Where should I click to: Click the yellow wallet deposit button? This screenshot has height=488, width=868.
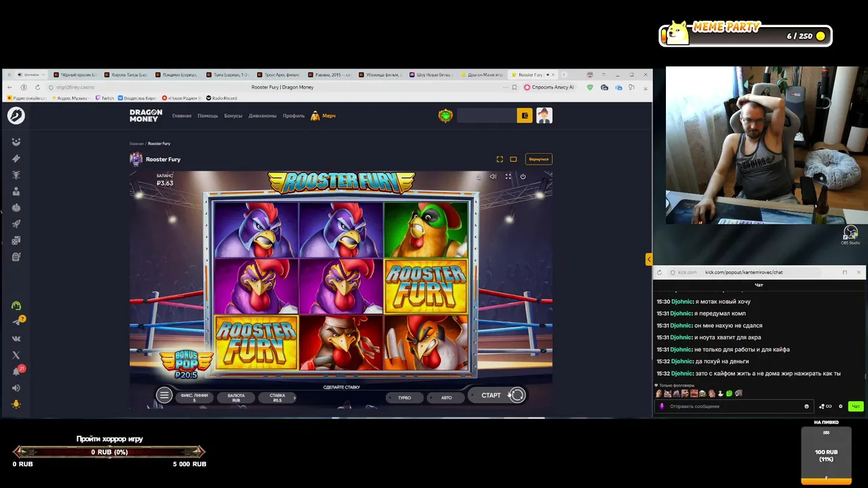[525, 116]
